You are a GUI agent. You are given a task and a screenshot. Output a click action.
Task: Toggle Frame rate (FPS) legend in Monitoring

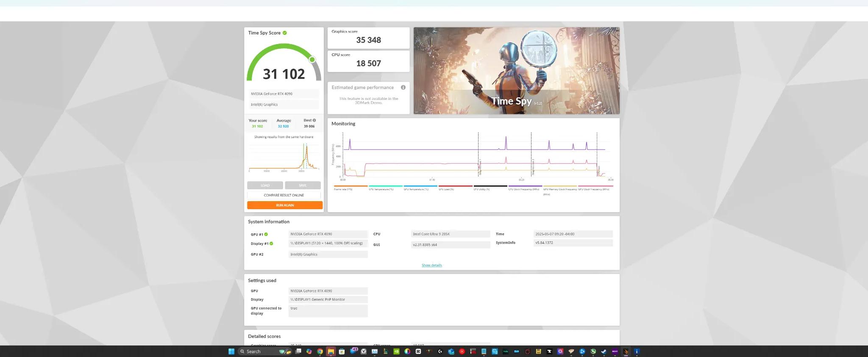click(x=351, y=188)
